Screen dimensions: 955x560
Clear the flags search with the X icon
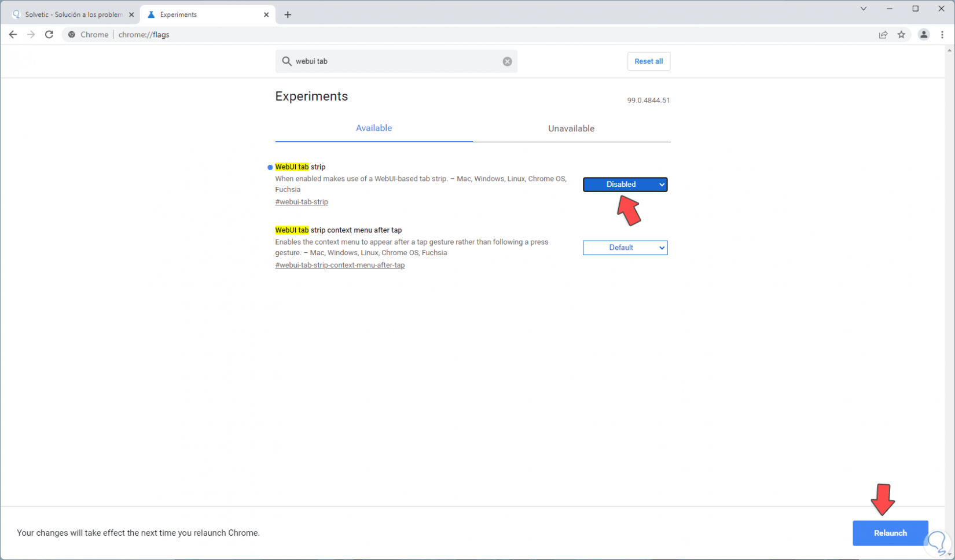point(507,61)
